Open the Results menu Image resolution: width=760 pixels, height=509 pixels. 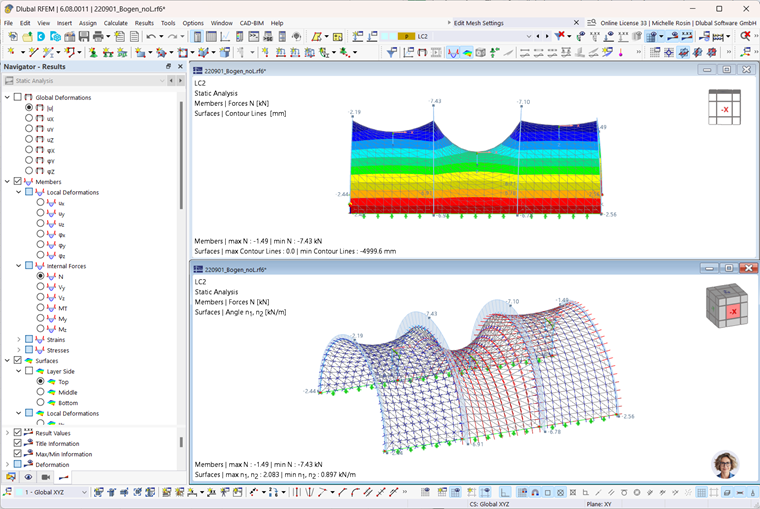click(x=144, y=23)
